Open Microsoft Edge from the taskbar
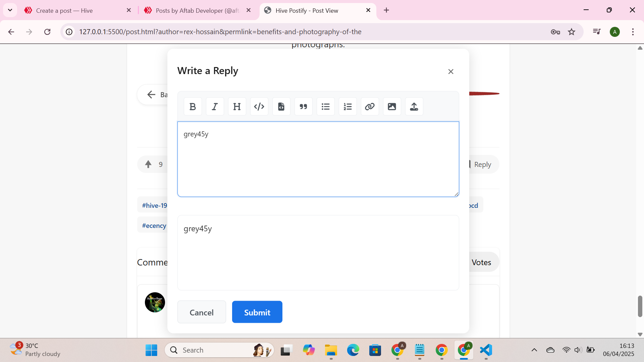This screenshot has height=362, width=644. click(x=353, y=350)
